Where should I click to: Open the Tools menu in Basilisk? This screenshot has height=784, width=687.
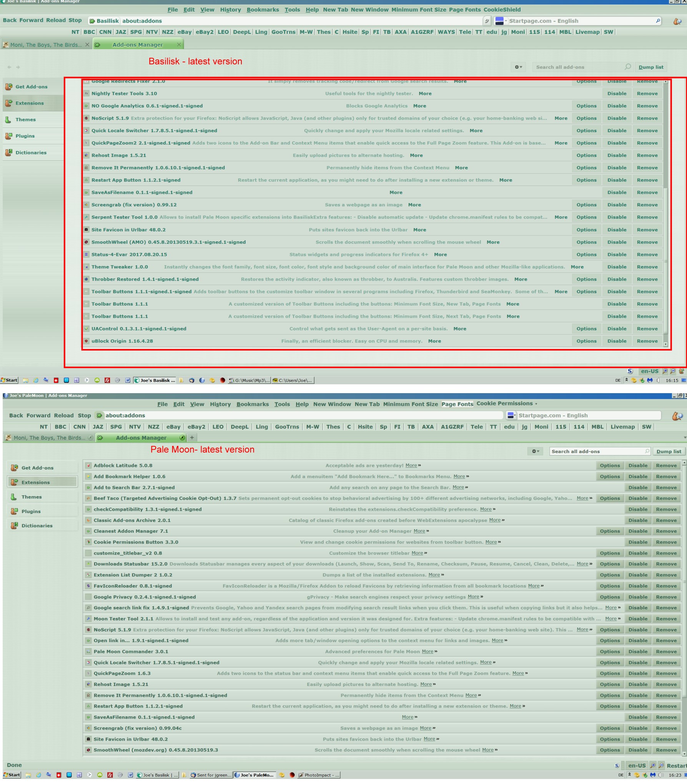click(292, 10)
